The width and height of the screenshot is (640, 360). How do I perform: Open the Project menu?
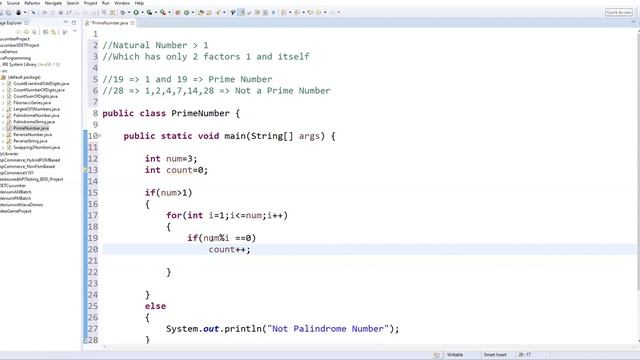91,3
